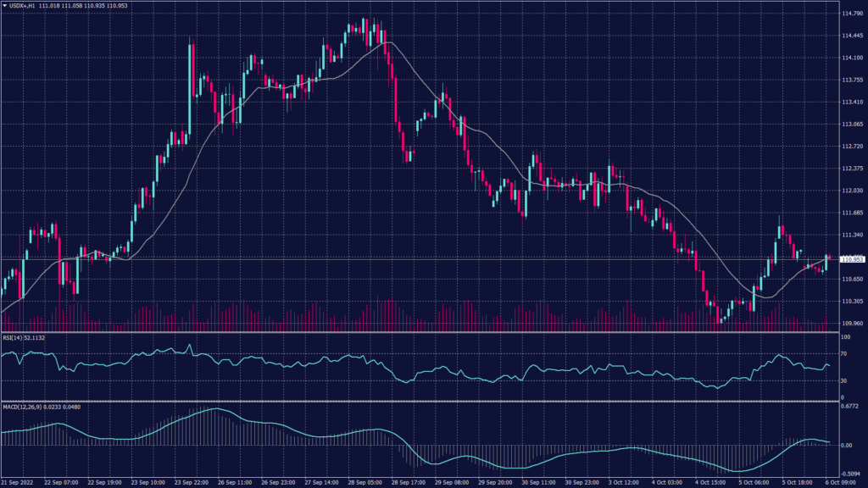The width and height of the screenshot is (868, 488).
Task: Click the MACD 0.00 scale label
Action: pos(846,446)
